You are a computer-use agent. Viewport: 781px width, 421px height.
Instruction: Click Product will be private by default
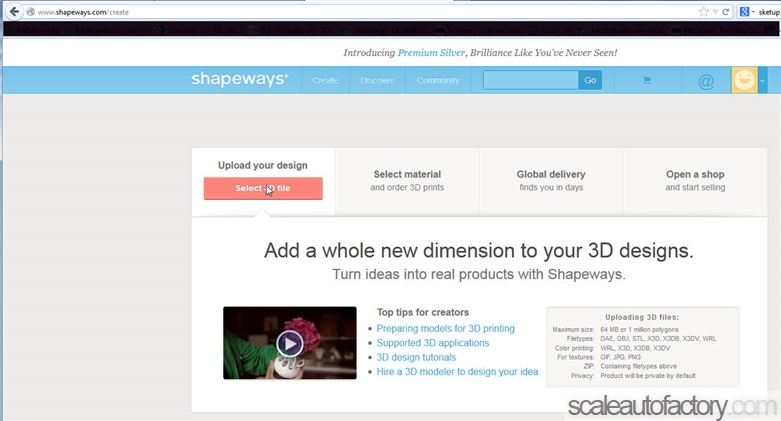648,376
